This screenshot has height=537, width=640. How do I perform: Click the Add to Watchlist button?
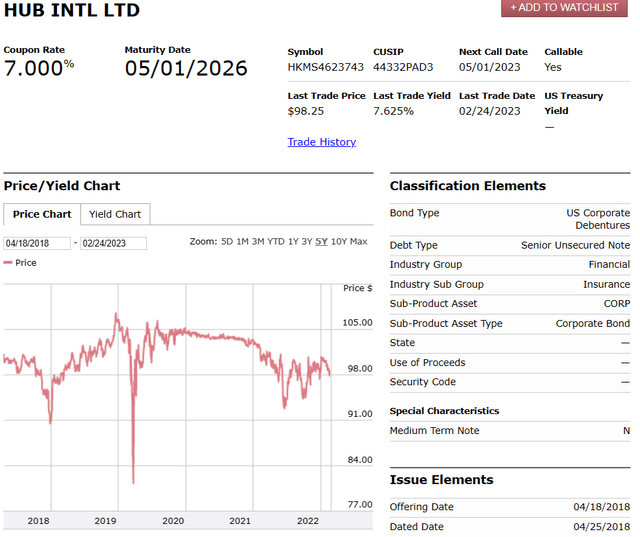pyautogui.click(x=564, y=8)
